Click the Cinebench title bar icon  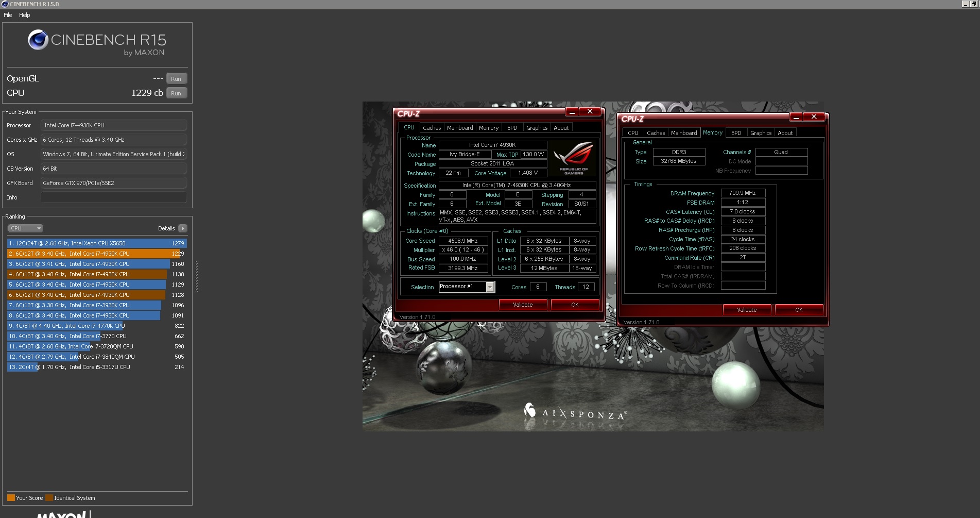tap(5, 4)
